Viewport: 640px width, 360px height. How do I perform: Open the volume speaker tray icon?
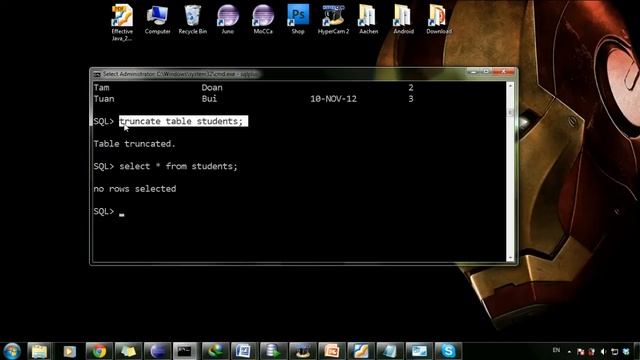tap(603, 351)
